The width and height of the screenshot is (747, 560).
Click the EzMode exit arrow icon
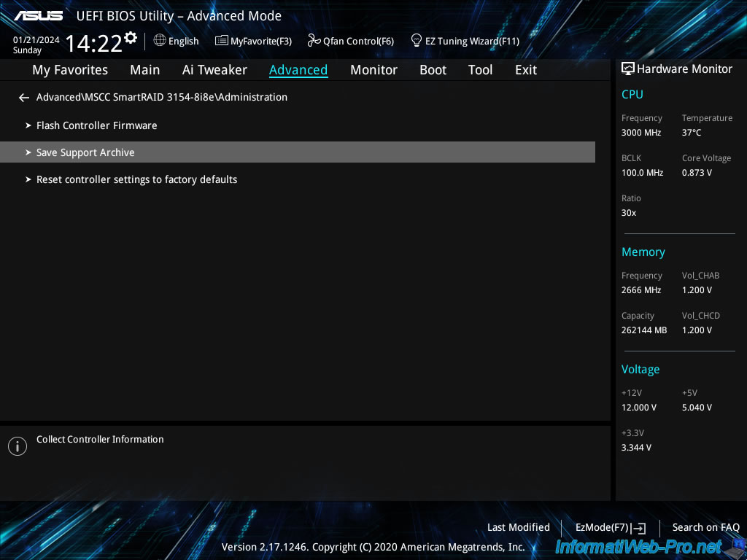pyautogui.click(x=639, y=528)
